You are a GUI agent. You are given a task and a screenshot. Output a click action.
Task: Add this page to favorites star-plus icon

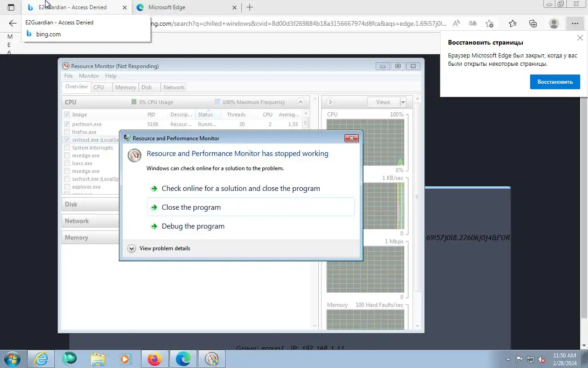tap(490, 23)
